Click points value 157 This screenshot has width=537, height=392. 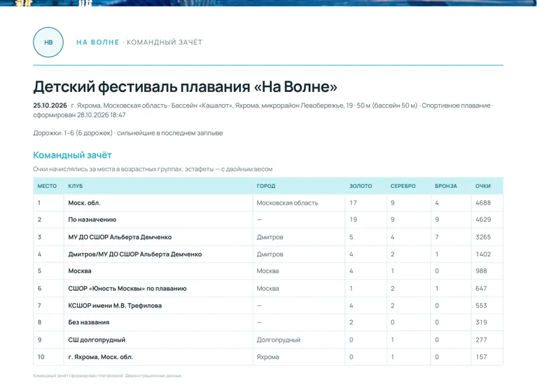(481, 356)
